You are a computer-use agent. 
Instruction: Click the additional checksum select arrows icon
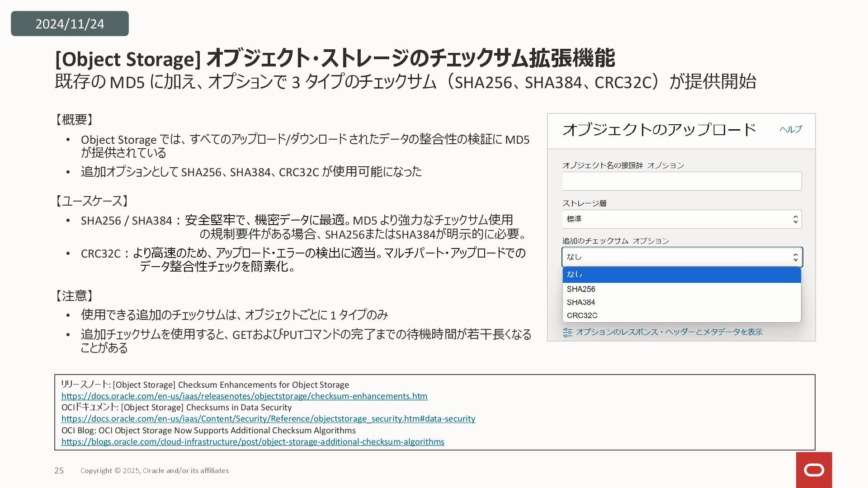click(795, 258)
